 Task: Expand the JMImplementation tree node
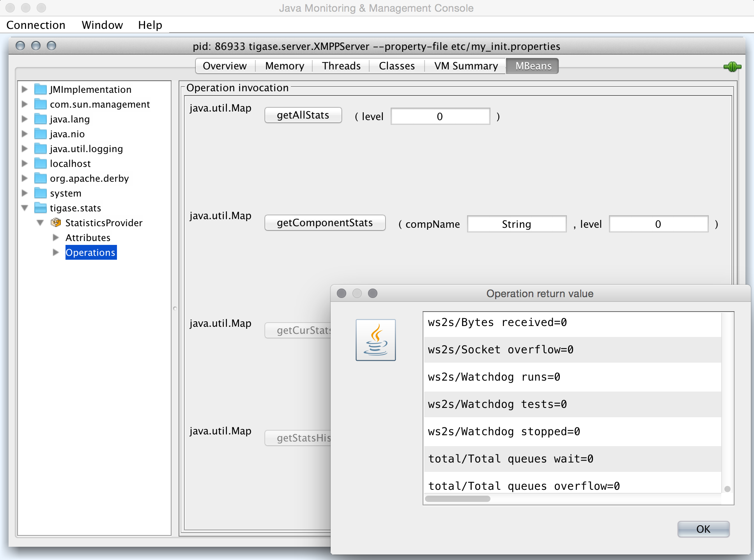pos(25,89)
